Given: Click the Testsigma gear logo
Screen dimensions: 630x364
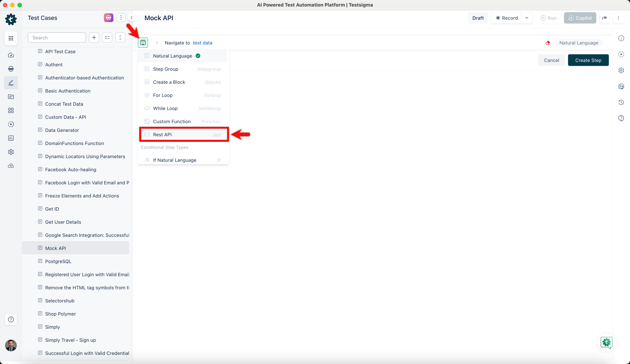Looking at the screenshot, I should (11, 19).
